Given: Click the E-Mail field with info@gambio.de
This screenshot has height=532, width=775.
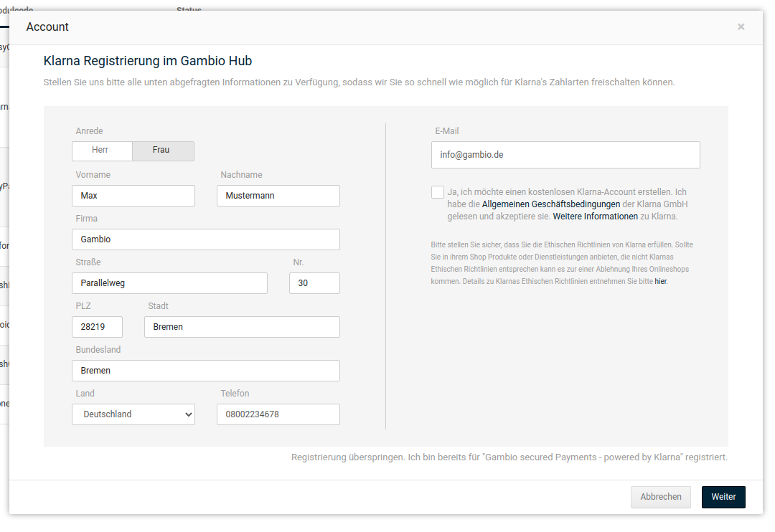Looking at the screenshot, I should coord(565,155).
